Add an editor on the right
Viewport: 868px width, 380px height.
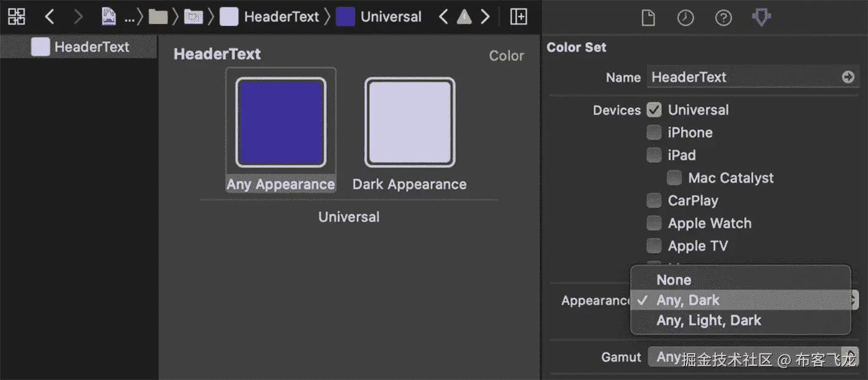coord(518,17)
